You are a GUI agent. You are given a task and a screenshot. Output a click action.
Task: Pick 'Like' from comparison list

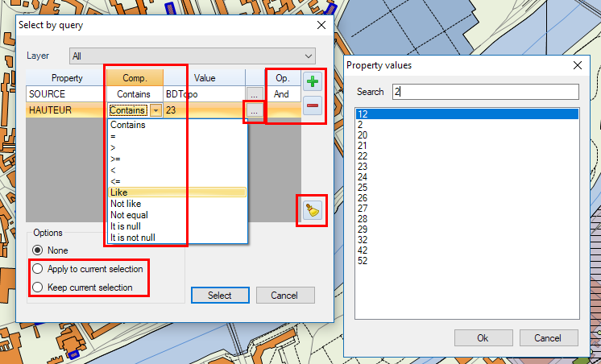(118, 192)
